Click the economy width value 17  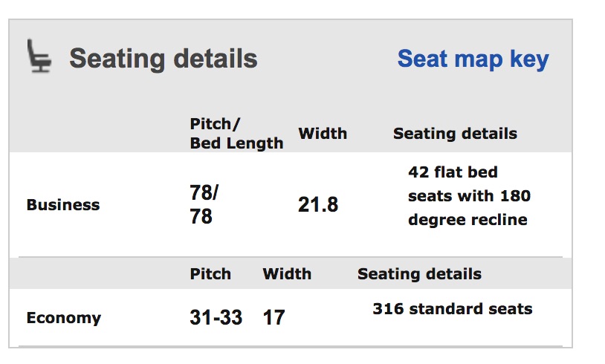click(274, 318)
